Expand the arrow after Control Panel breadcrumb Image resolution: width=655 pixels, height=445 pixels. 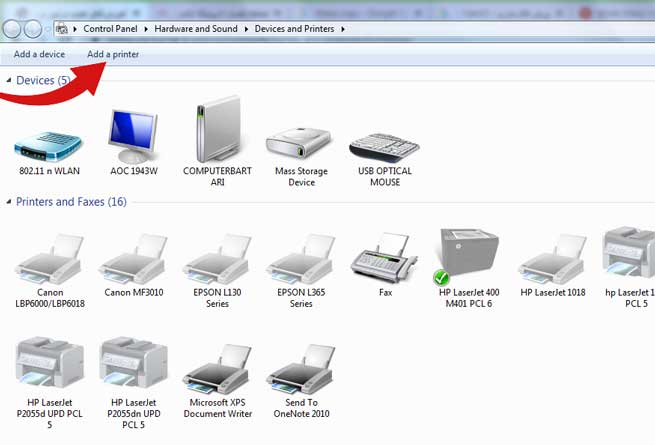(x=146, y=29)
